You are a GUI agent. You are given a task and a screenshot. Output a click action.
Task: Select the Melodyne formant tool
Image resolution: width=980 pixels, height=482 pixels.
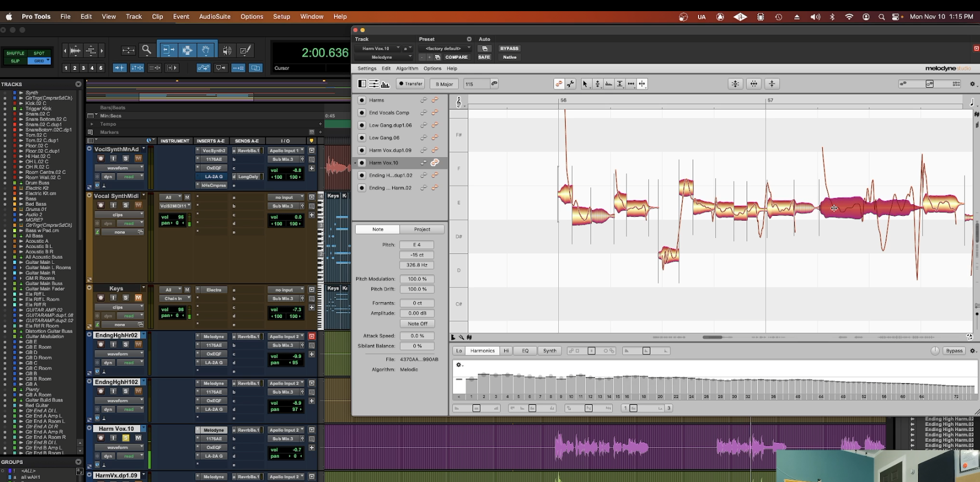click(x=609, y=84)
